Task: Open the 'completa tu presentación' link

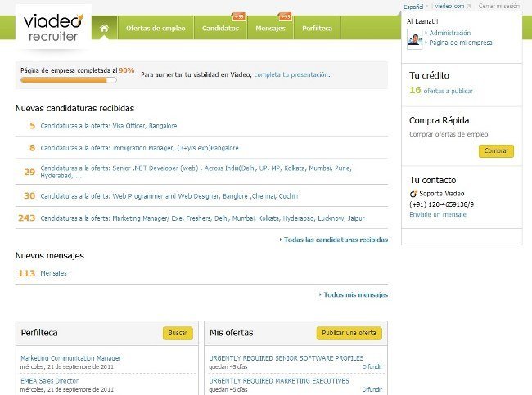Action: [291, 74]
